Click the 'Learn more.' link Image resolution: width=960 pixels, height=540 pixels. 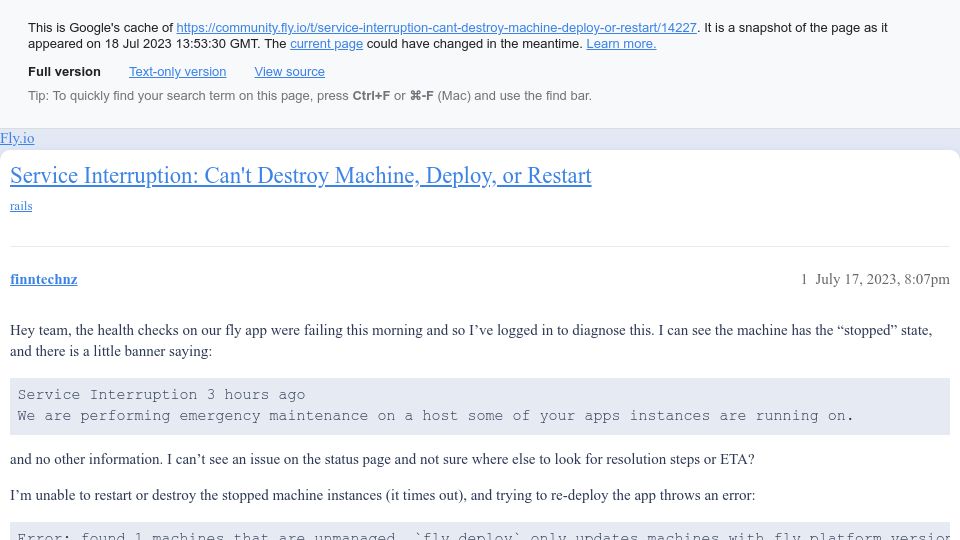pyautogui.click(x=621, y=43)
